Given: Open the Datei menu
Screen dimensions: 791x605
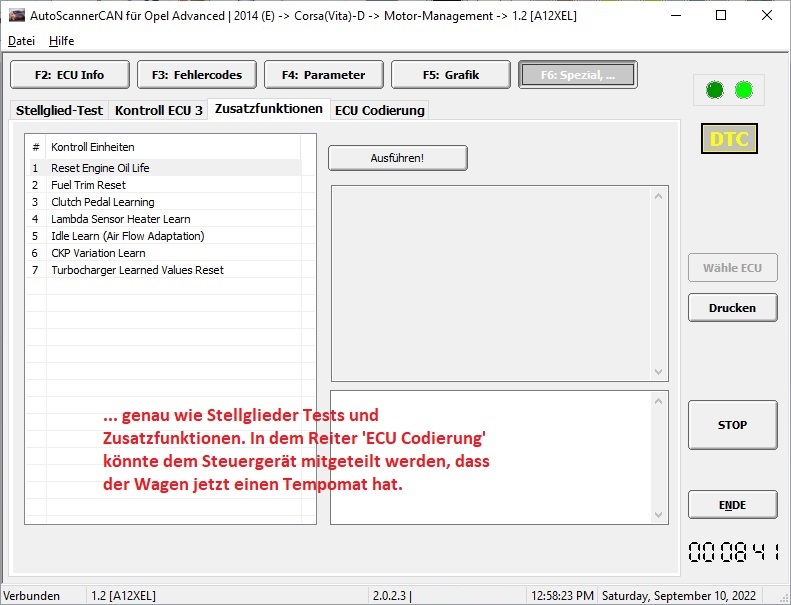Looking at the screenshot, I should pos(21,41).
